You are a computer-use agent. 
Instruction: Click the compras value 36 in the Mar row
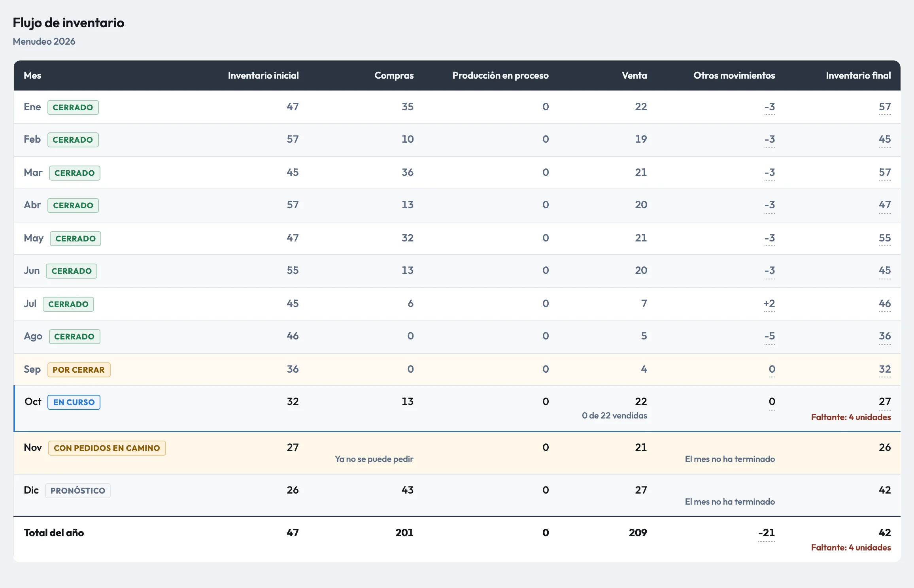click(x=408, y=173)
